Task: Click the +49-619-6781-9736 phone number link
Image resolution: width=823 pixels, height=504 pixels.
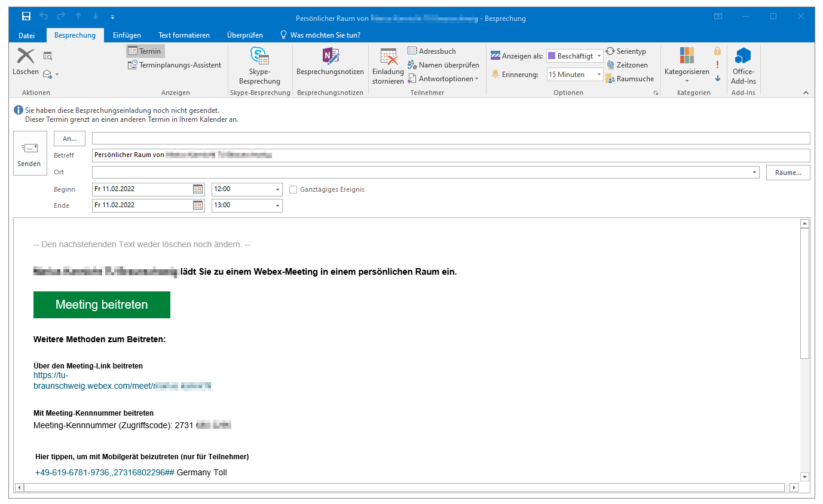Action: click(104, 473)
